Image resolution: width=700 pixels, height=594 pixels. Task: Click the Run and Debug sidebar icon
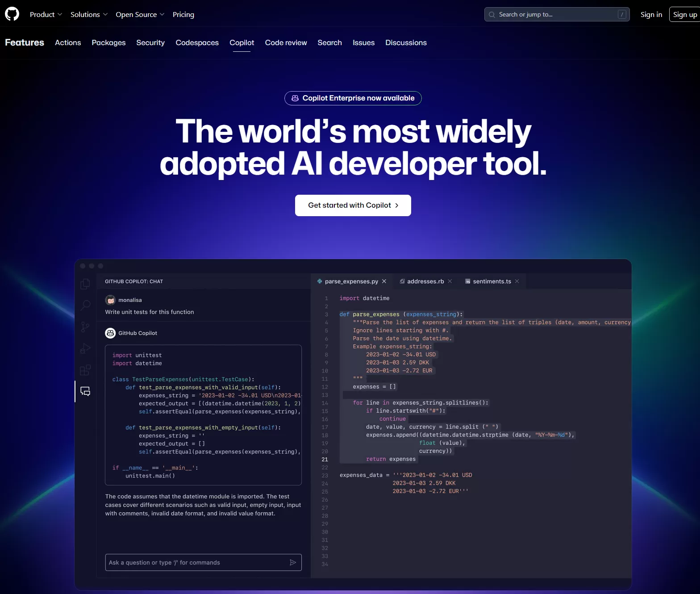(85, 348)
